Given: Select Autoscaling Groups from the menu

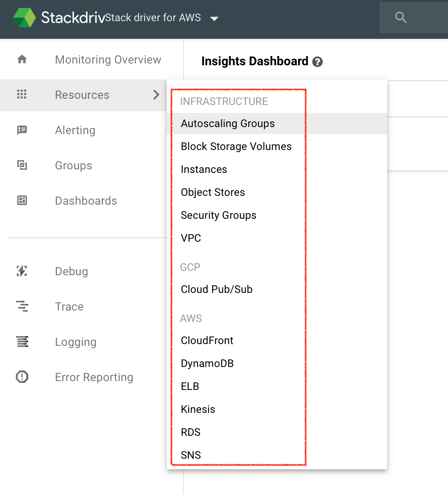Looking at the screenshot, I should pos(228,123).
